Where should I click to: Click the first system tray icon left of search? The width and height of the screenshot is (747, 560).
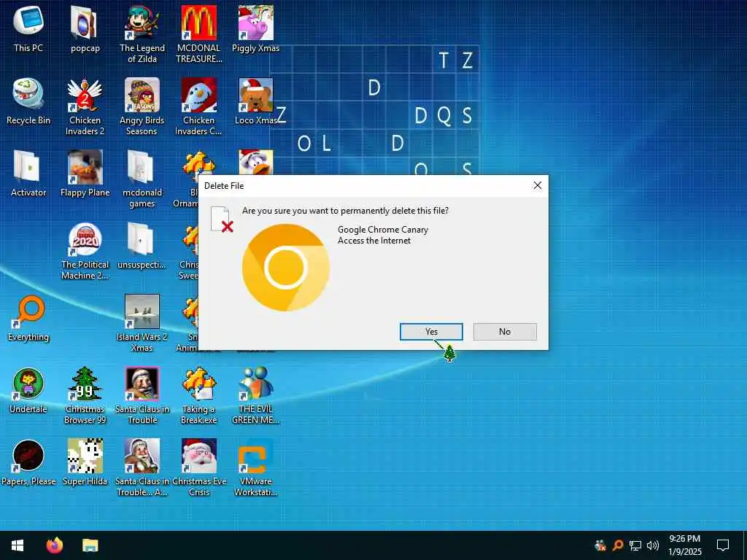(600, 545)
